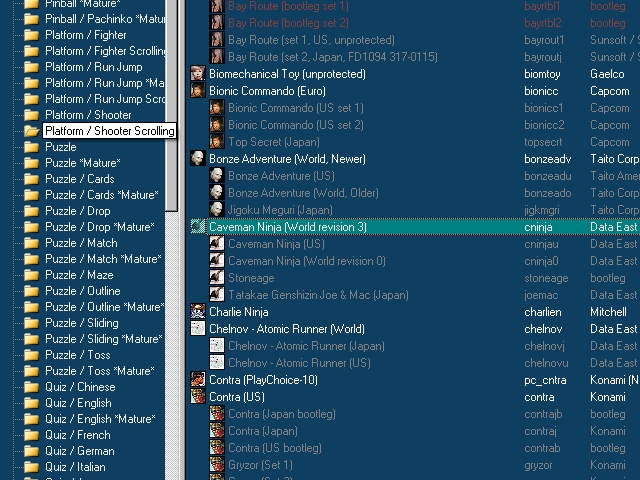Image resolution: width=640 pixels, height=480 pixels.
Task: Click 'Mitchell' manufacturer cell
Action: click(x=608, y=312)
